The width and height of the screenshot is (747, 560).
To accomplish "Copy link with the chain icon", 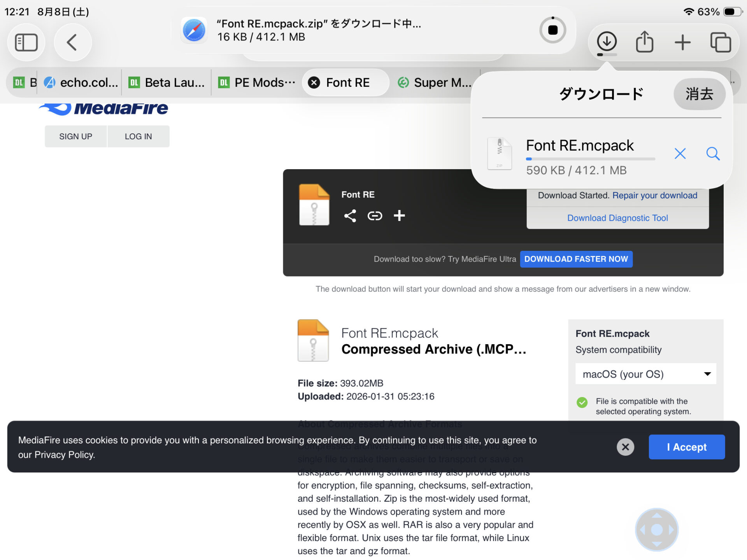I will [x=375, y=215].
